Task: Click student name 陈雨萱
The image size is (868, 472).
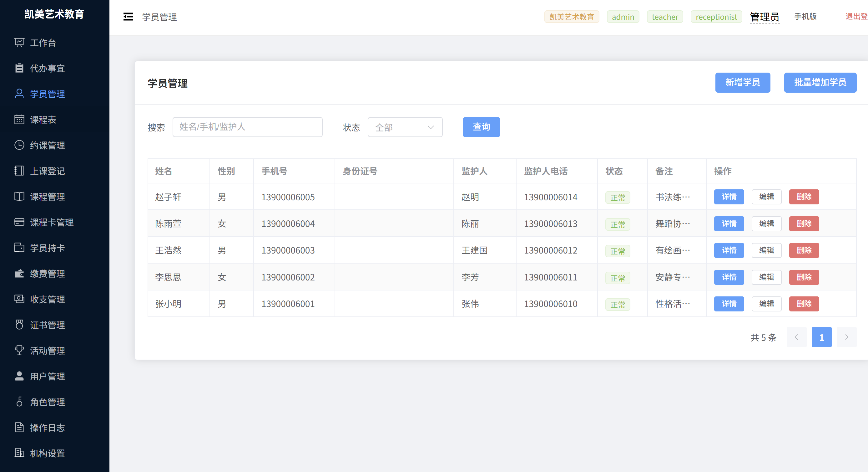Action: (168, 224)
